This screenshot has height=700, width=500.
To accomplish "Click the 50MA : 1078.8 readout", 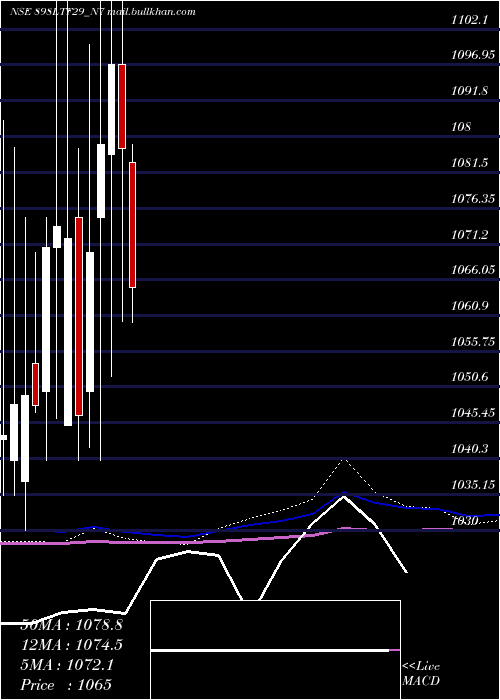I will [x=72, y=625].
